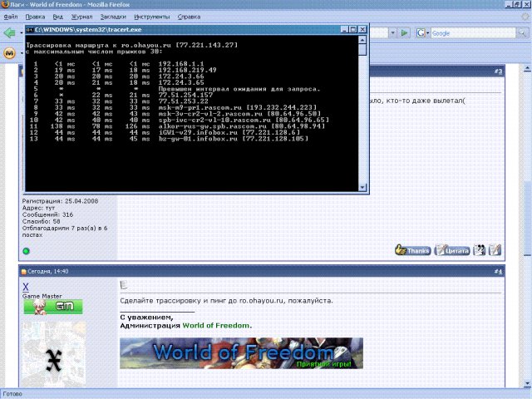The image size is (532, 399).
Task: Click the page scrollbar up arrow
Action: tap(527, 69)
